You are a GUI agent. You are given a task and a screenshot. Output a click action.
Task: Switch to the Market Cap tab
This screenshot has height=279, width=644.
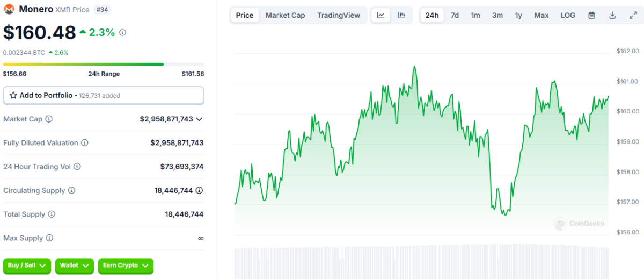285,15
